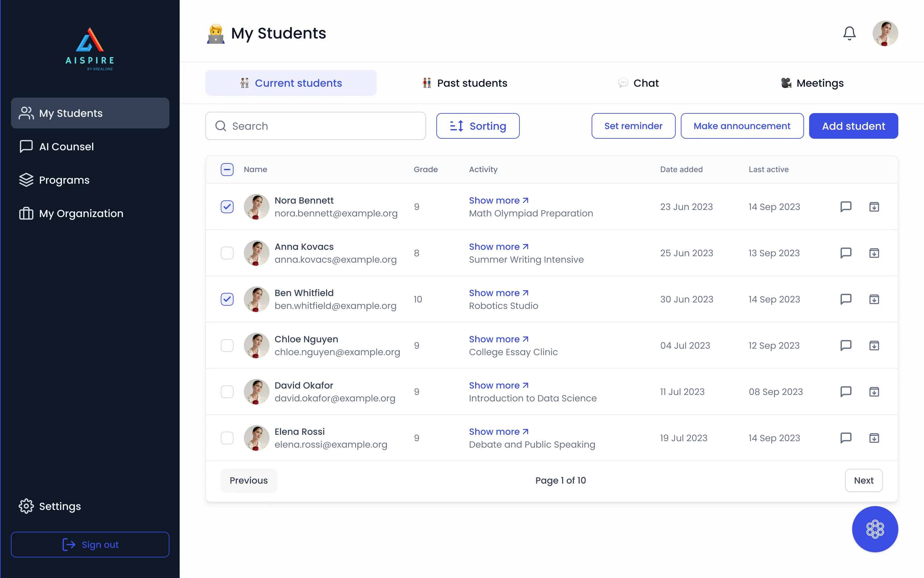The width and height of the screenshot is (924, 578).
Task: Show more activity for Nora Bennett
Action: coord(499,200)
